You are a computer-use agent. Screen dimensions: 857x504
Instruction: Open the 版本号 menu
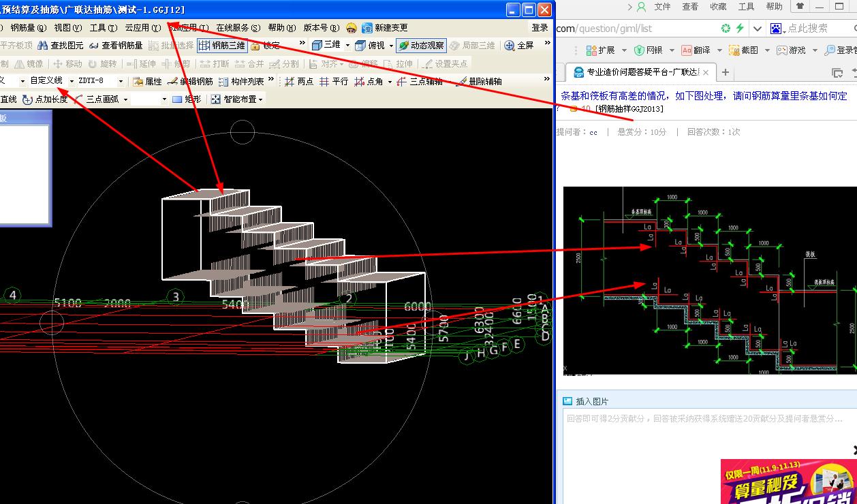coord(321,28)
